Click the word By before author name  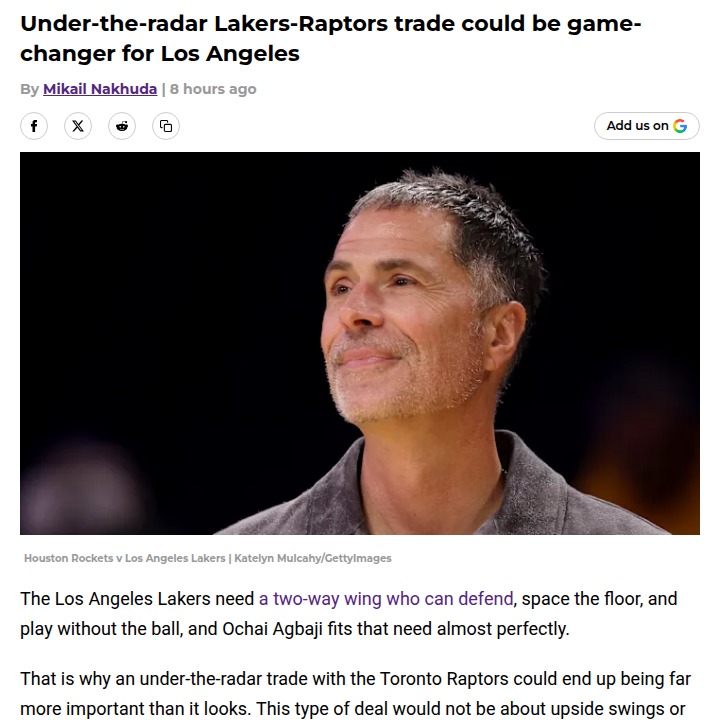point(29,89)
